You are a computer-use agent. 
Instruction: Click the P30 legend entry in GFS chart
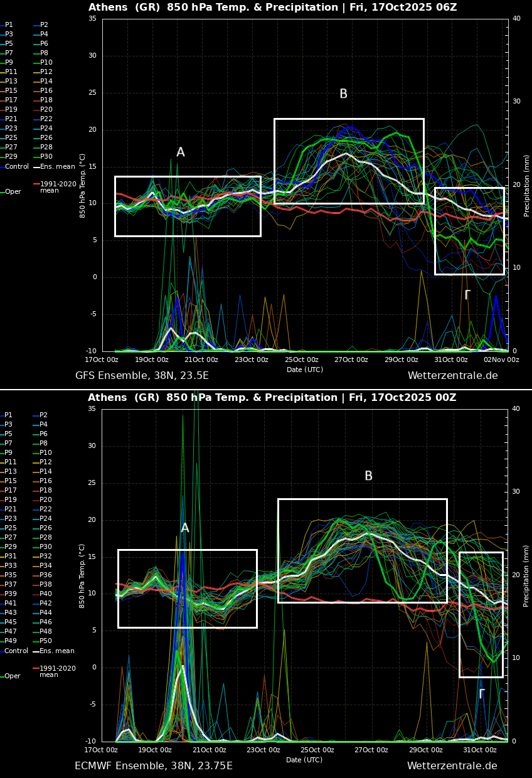point(46,157)
